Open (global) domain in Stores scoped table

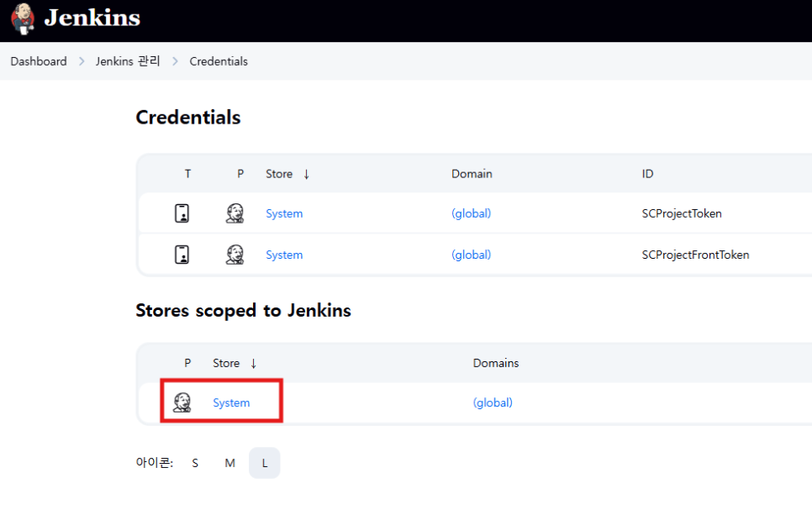493,402
